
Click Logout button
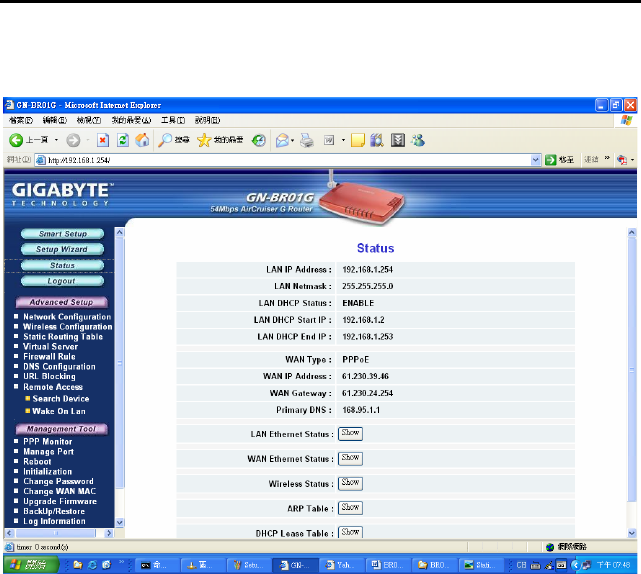point(63,281)
